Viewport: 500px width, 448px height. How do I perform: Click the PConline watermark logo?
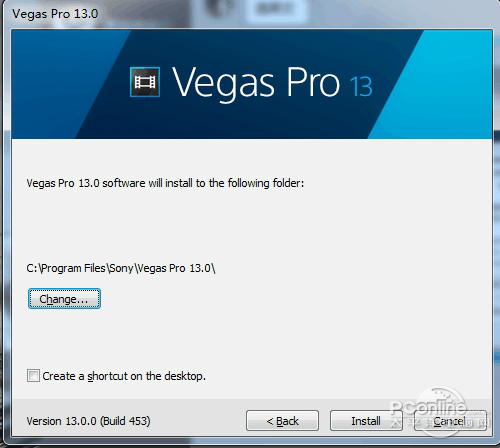(437, 412)
